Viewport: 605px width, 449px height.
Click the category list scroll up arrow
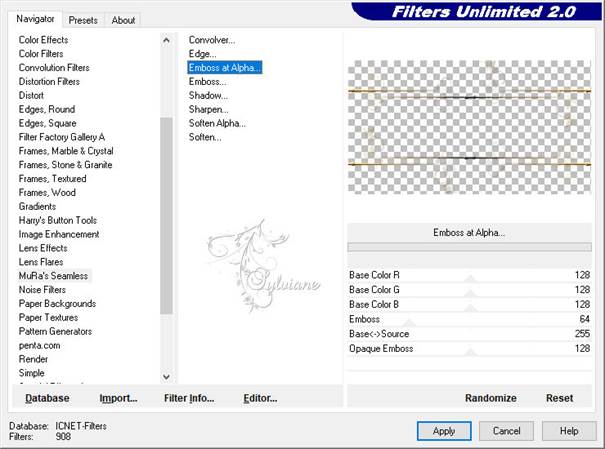tap(166, 40)
